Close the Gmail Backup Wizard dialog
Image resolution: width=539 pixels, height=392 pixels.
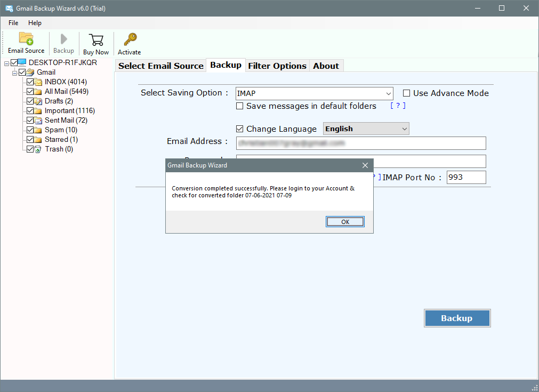(x=365, y=165)
